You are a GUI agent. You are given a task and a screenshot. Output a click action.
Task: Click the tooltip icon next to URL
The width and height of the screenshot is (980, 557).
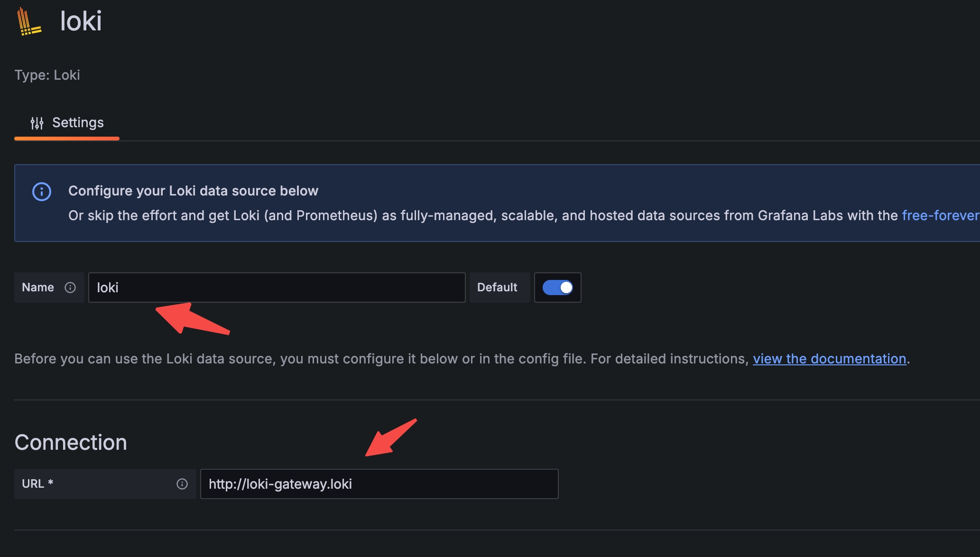click(182, 483)
